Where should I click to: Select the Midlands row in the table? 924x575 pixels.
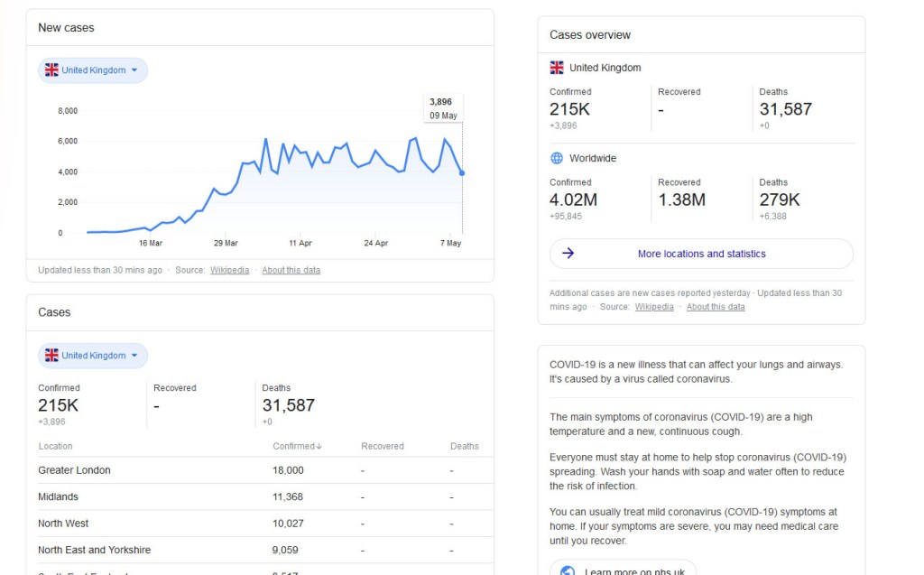pos(260,496)
